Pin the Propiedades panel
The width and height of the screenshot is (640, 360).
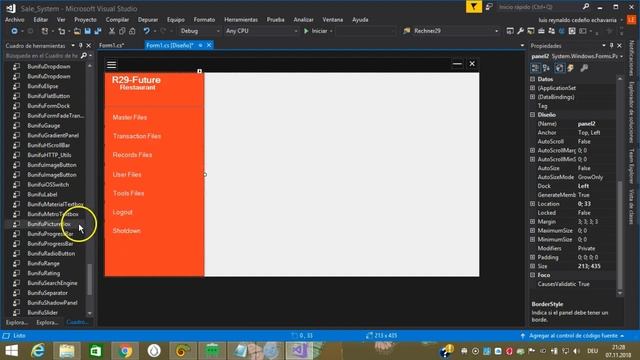tap(611, 46)
